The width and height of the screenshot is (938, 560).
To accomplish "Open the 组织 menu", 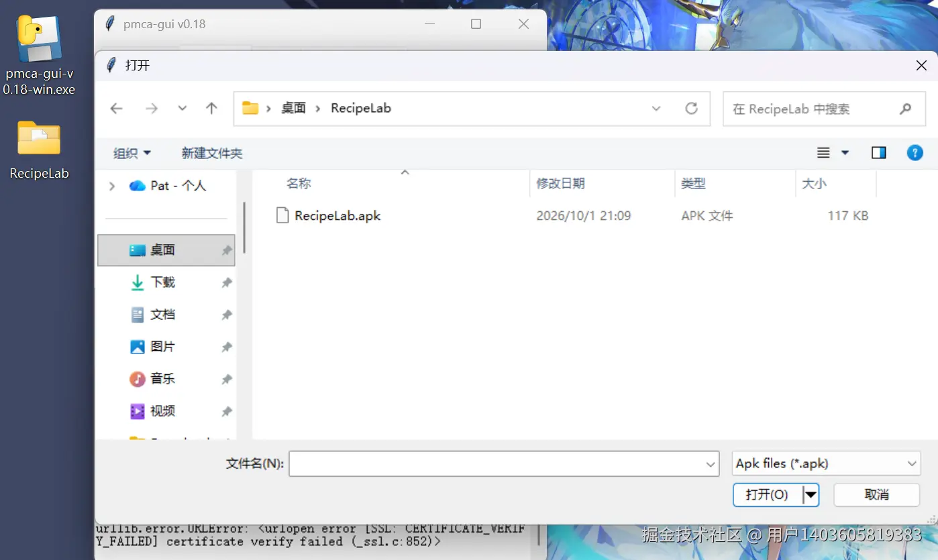I will (132, 154).
